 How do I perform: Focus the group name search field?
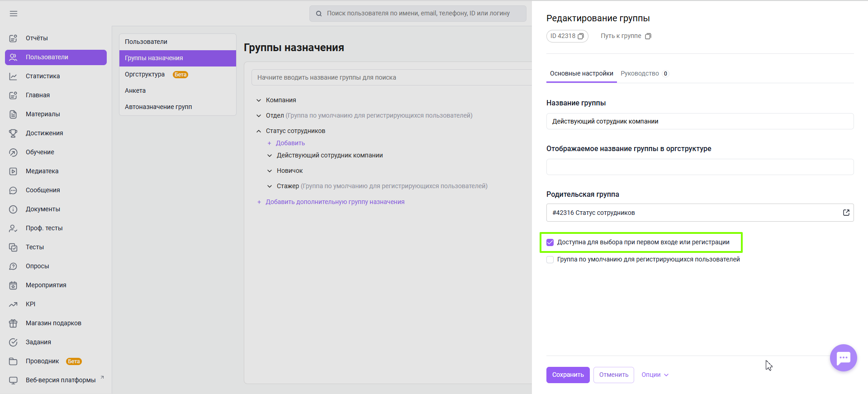(392, 77)
